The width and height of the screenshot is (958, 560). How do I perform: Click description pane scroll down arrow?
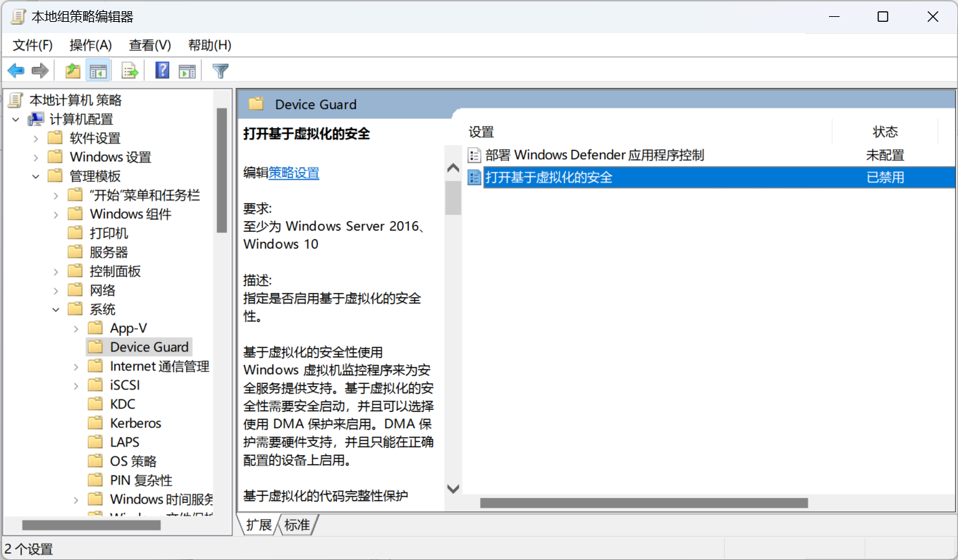[x=453, y=489]
